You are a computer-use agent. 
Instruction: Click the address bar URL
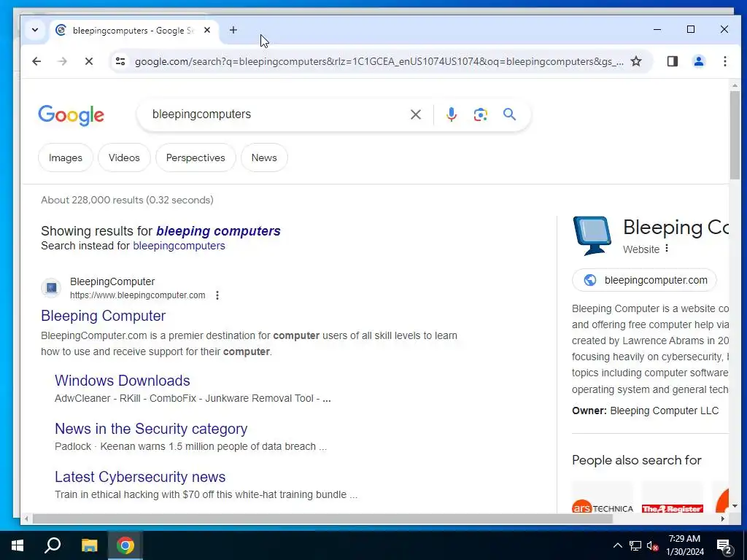point(379,61)
